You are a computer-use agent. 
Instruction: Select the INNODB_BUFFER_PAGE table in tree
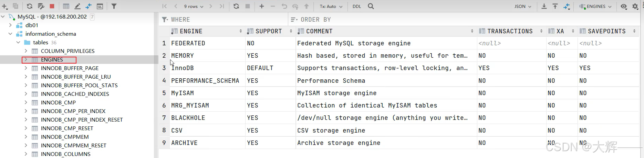pyautogui.click(x=70, y=68)
